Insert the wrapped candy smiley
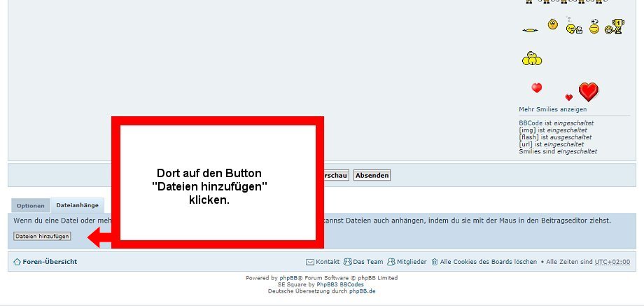The height and width of the screenshot is (306, 644). pyautogui.click(x=531, y=29)
